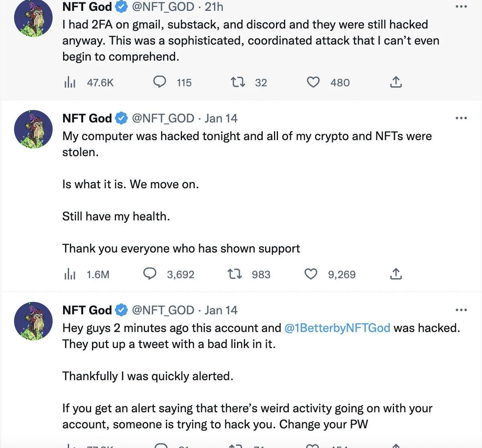Open replies on the 3,692-comment tweet
The height and width of the screenshot is (448, 482).
tap(150, 274)
